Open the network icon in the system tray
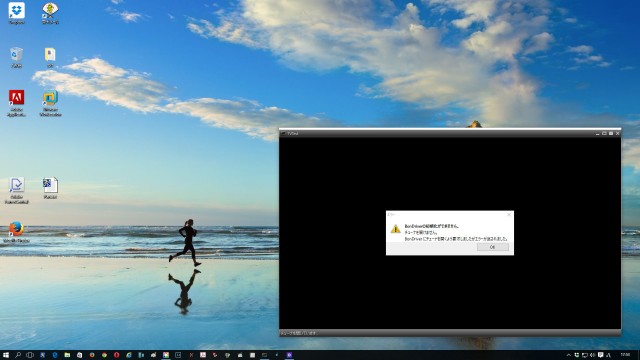Viewport: 640px width, 360px height. point(584,355)
